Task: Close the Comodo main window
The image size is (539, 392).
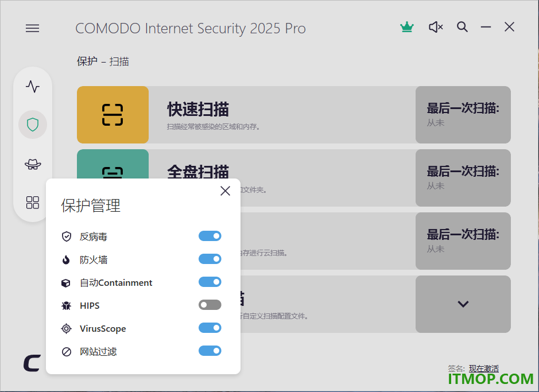Action: tap(509, 27)
